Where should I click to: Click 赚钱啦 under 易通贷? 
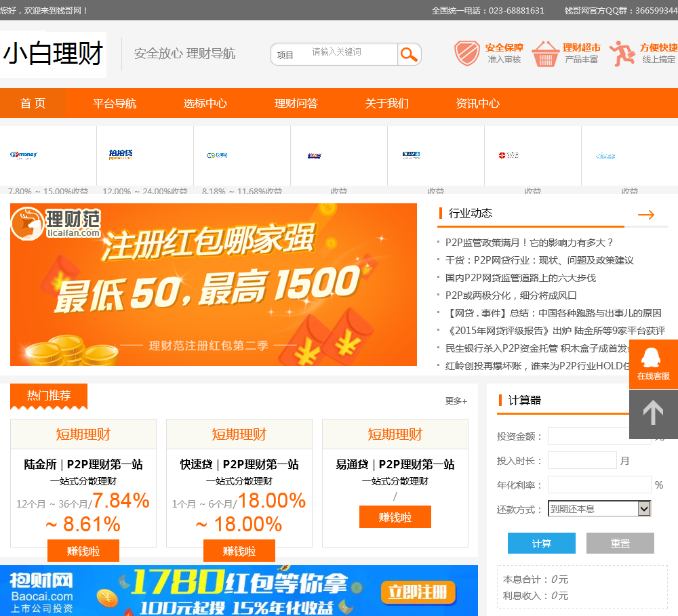point(395,517)
